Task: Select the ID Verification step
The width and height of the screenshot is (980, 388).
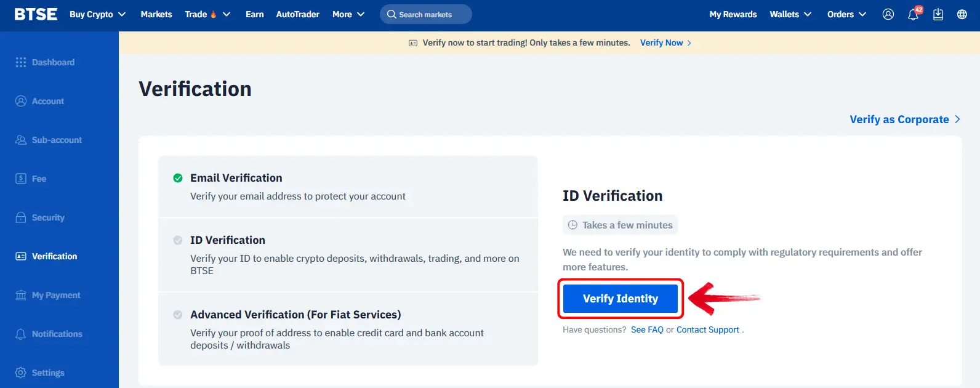Action: coord(348,255)
